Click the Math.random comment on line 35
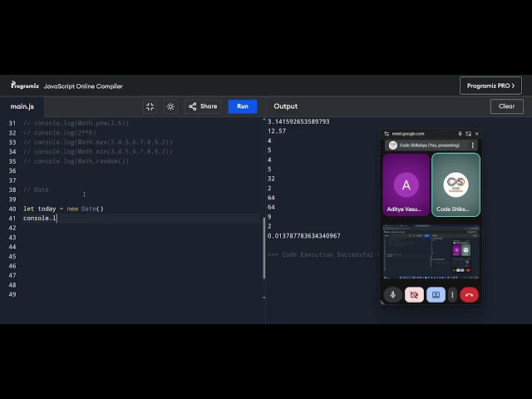Screen dimensions: 532x399 pyautogui.click(x=76, y=161)
